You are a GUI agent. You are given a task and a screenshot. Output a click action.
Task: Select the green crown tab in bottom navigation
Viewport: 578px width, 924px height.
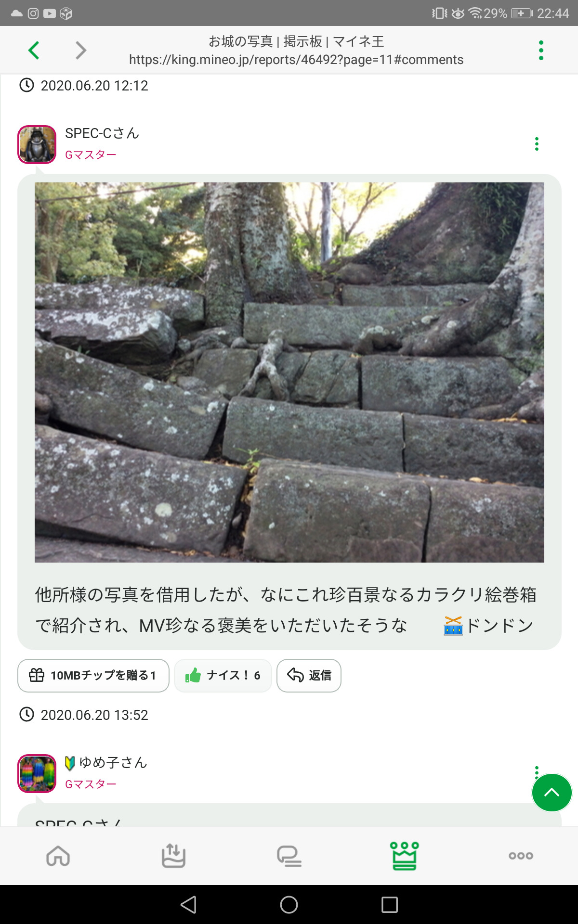[405, 856]
